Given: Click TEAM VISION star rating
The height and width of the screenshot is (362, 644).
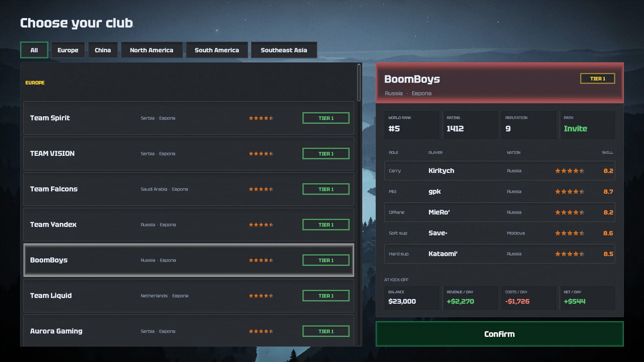Looking at the screenshot, I should point(261,154).
